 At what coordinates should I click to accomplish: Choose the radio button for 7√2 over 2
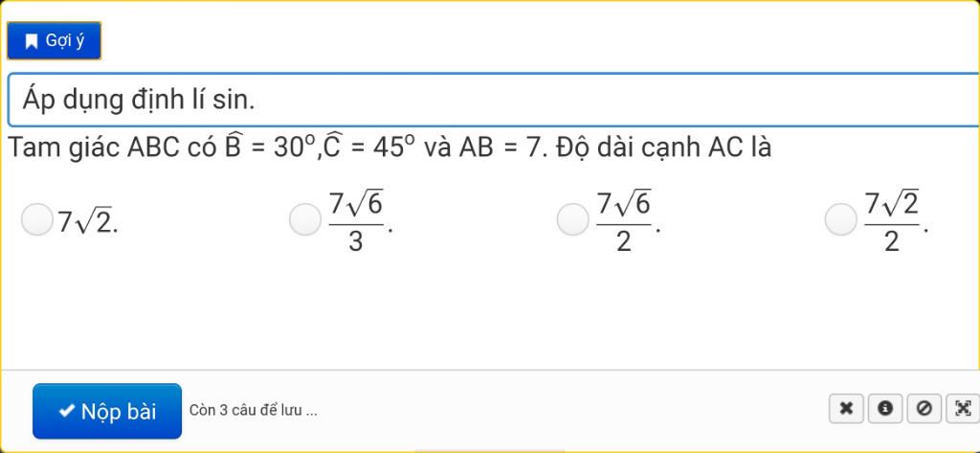[x=840, y=219]
